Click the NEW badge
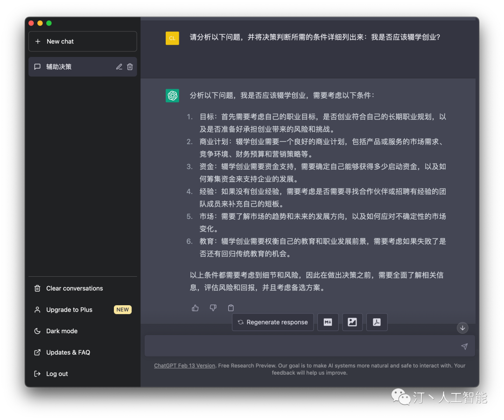The height and width of the screenshot is (420, 504). pyautogui.click(x=122, y=310)
